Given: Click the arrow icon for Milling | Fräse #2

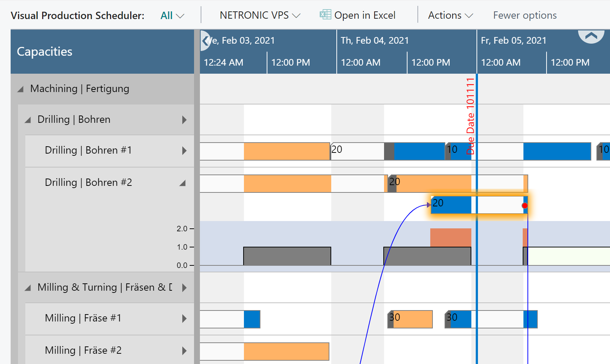Looking at the screenshot, I should 185,350.
